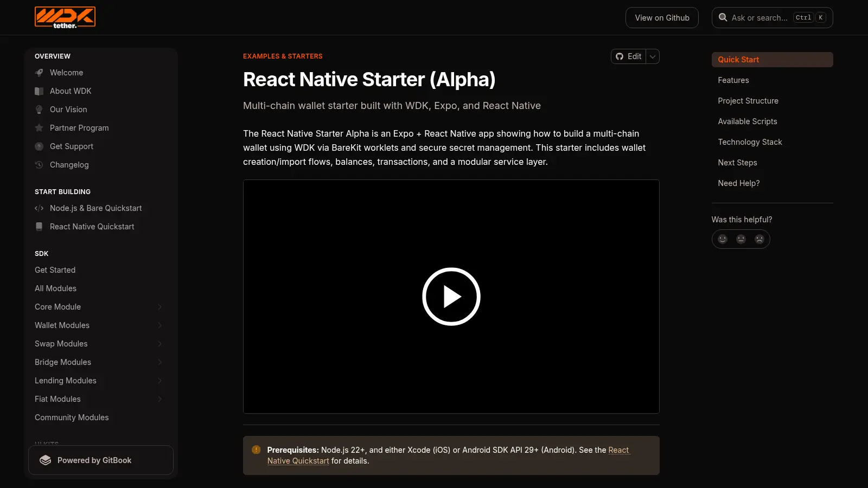Viewport: 868px width, 488px height.
Task: Click the code icon beside Node.js Quickstart
Action: coord(39,208)
